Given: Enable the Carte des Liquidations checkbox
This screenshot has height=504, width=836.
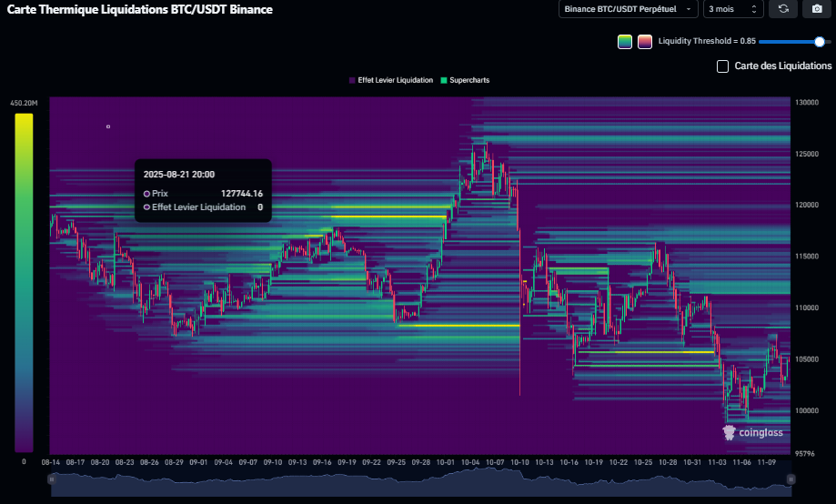Looking at the screenshot, I should click(722, 66).
